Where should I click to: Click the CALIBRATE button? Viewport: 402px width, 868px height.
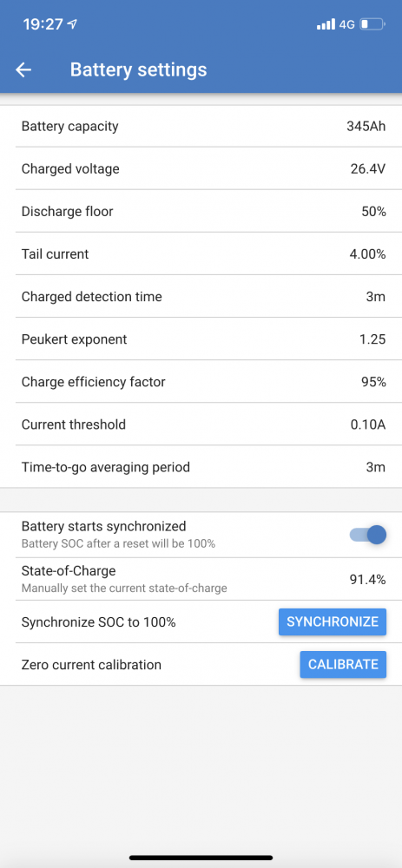click(343, 664)
